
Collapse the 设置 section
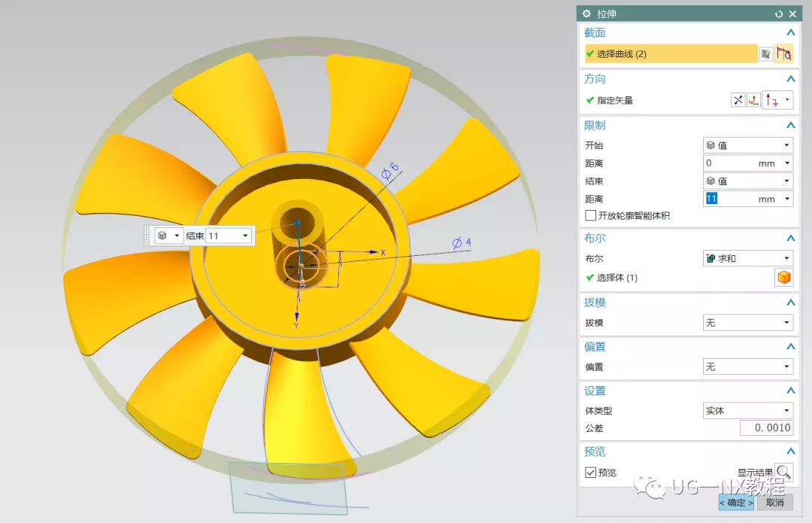pyautogui.click(x=791, y=391)
